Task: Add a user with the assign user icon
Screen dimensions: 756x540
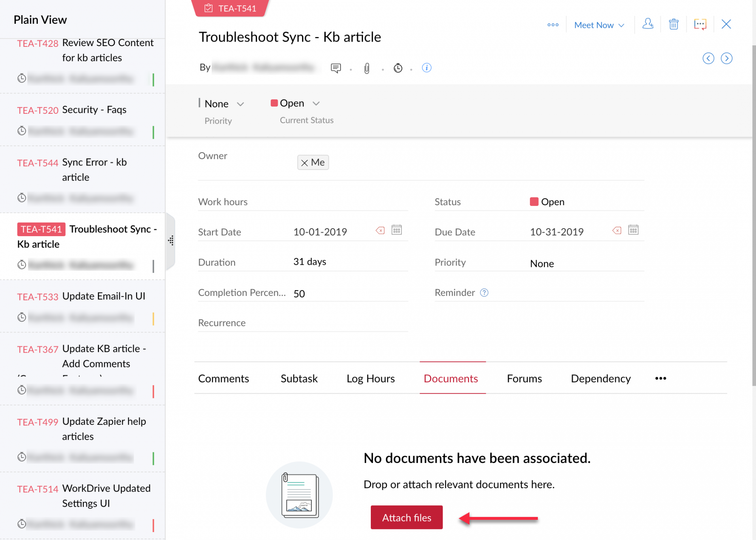Action: point(648,24)
